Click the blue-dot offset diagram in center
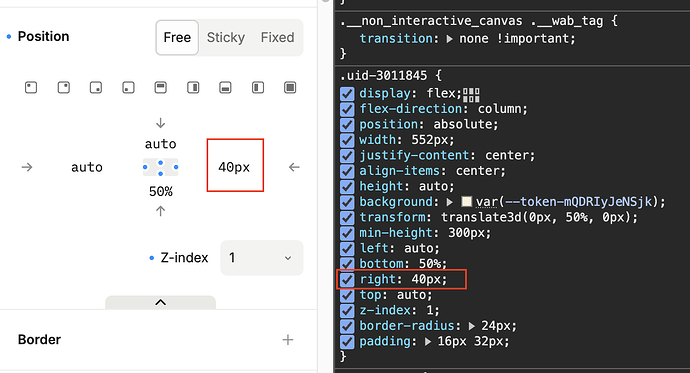The image size is (690, 373). (161, 167)
